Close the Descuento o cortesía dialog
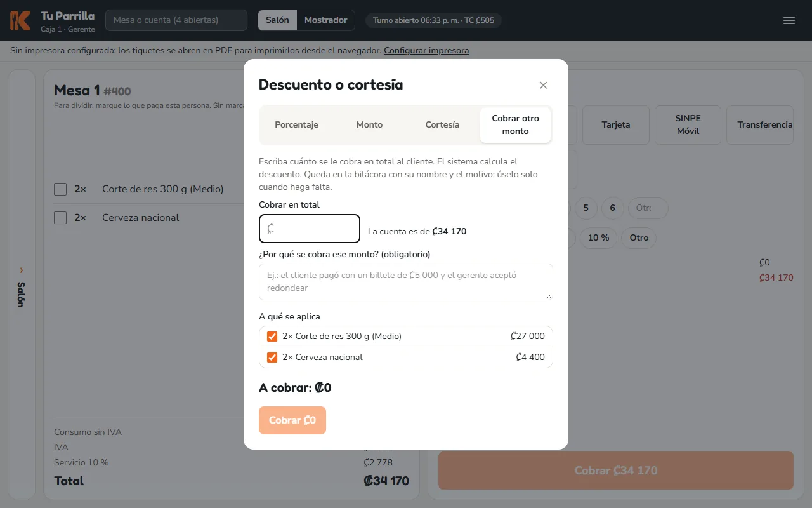 (543, 85)
